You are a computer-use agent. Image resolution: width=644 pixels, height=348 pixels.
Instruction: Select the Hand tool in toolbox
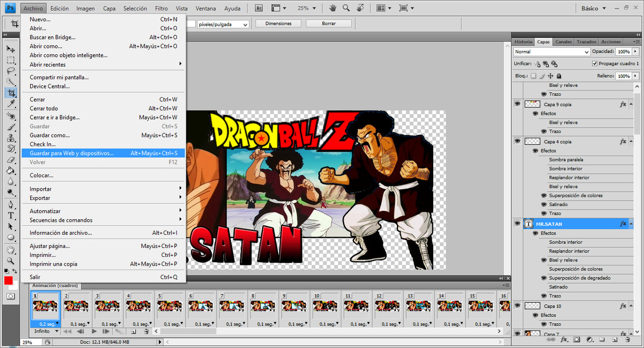(11, 250)
